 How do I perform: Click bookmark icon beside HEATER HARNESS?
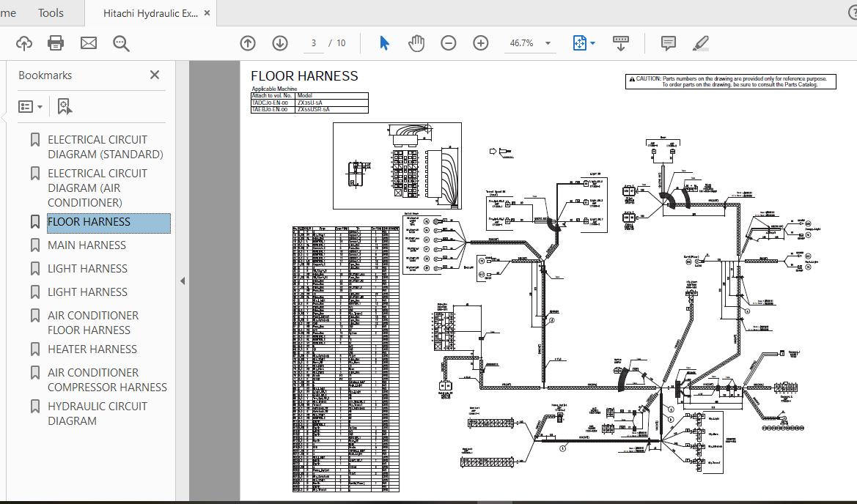[35, 349]
